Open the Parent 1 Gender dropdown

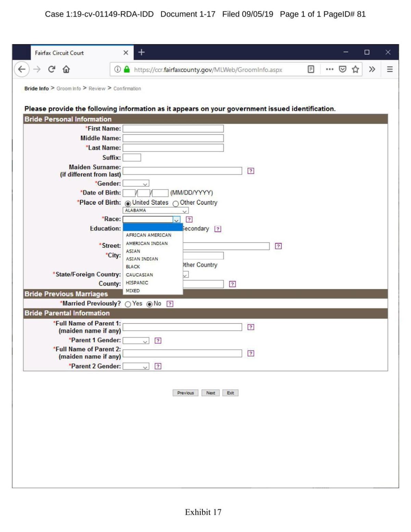136,341
